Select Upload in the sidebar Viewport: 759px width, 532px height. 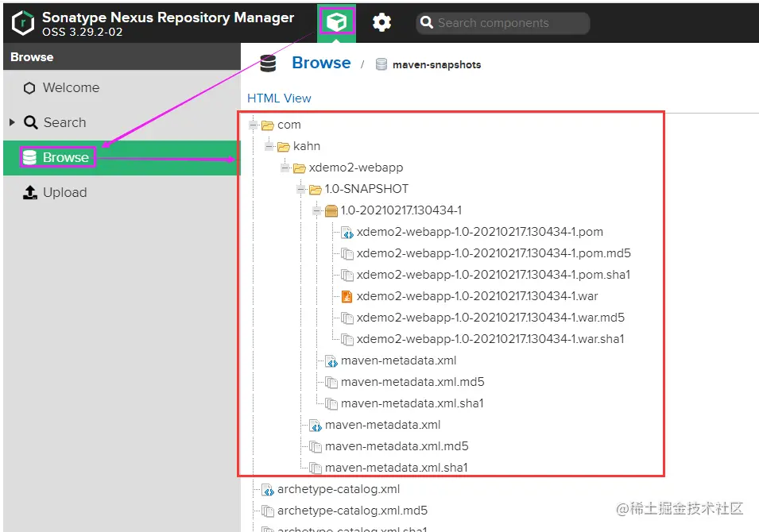click(x=65, y=192)
